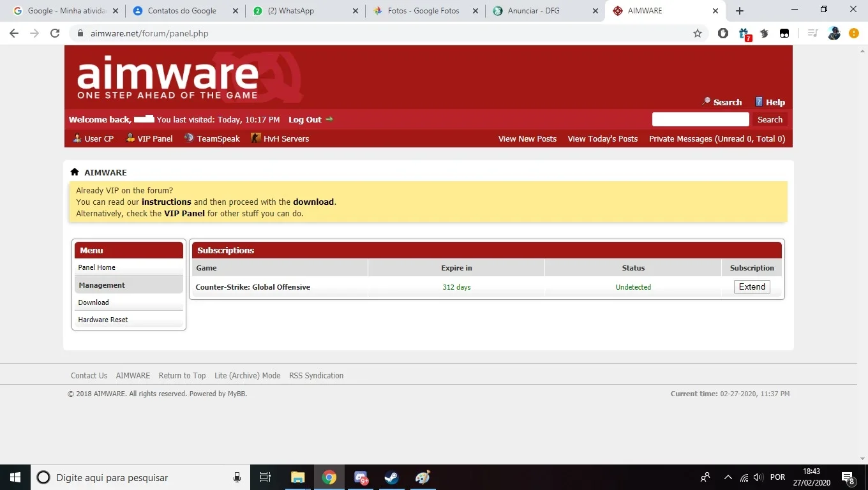Select Hardware Reset in the Menu
This screenshot has width=868, height=490.
(x=129, y=320)
